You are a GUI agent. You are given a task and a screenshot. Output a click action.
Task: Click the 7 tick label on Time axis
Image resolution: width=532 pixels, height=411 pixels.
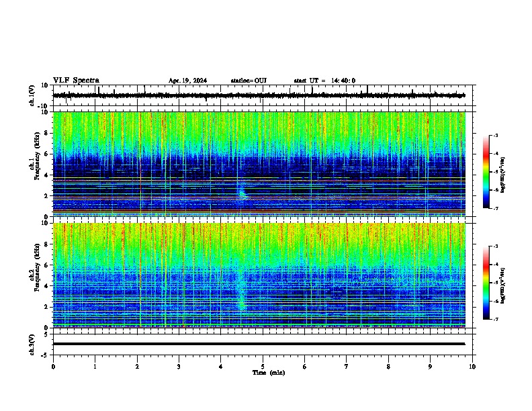coord(347,367)
